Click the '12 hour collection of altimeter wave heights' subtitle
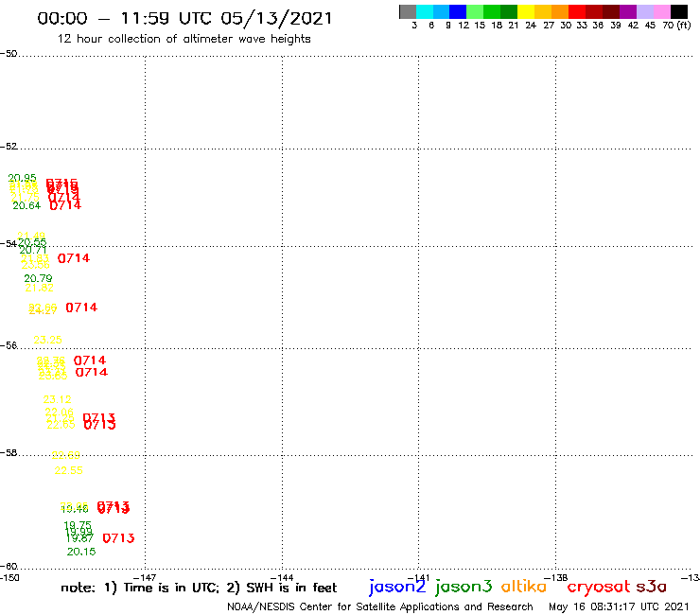Viewport: 700px width, 615px height. pos(184,40)
